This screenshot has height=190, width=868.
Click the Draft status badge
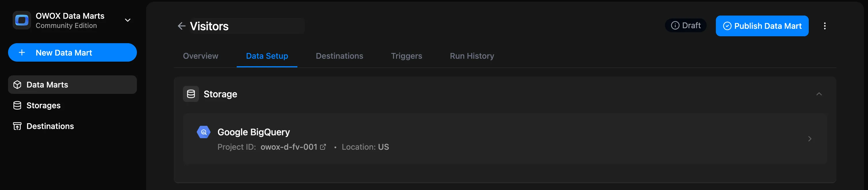pos(685,26)
